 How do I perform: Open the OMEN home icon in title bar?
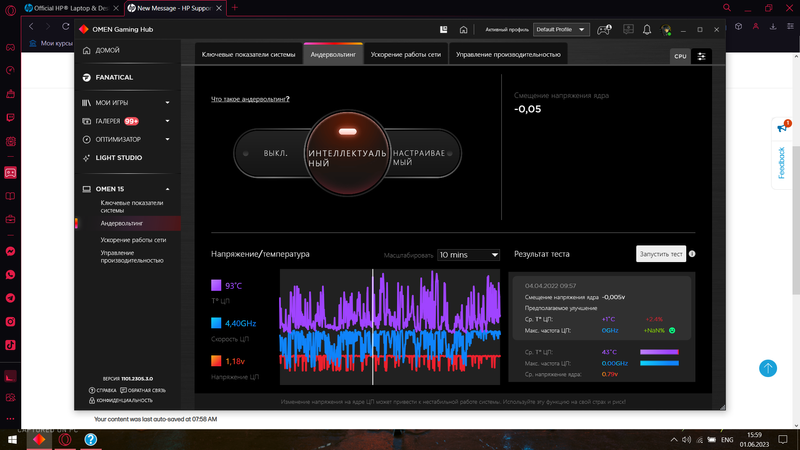click(x=463, y=30)
